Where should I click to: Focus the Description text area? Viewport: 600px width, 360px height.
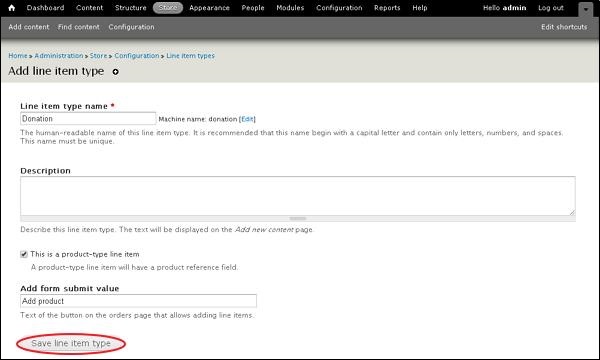tap(298, 196)
